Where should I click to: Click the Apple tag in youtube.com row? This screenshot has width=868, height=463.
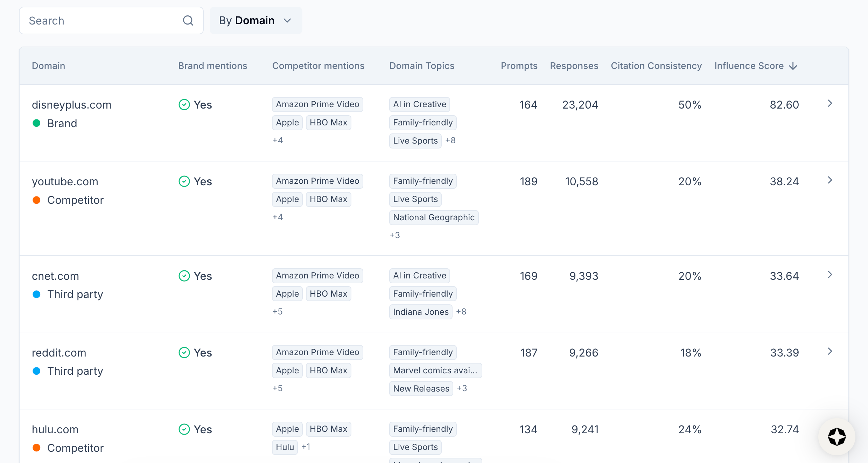tap(287, 199)
